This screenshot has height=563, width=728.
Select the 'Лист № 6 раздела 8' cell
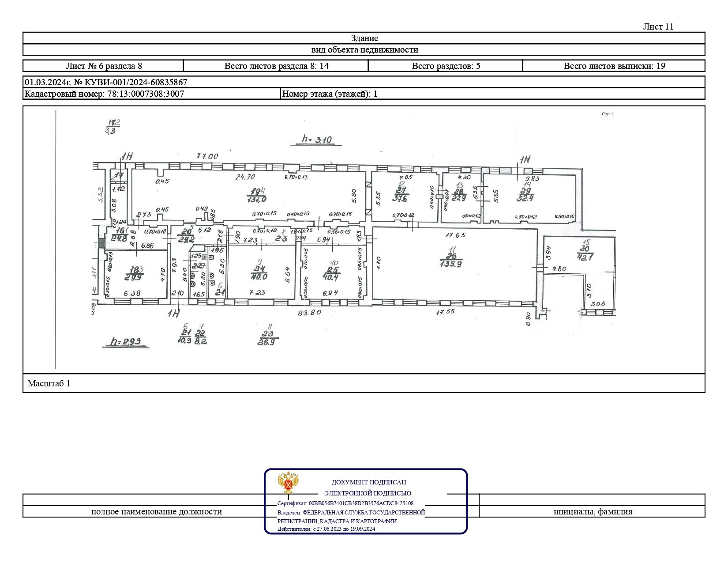(104, 66)
